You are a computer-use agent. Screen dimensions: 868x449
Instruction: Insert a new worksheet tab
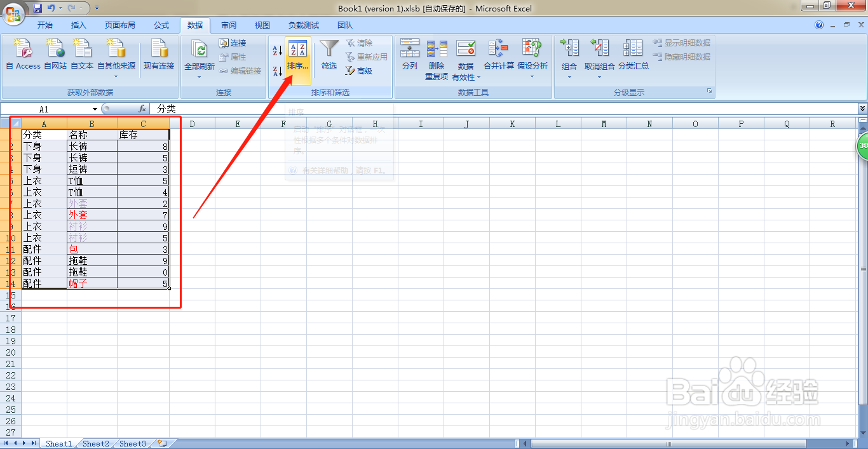162,443
